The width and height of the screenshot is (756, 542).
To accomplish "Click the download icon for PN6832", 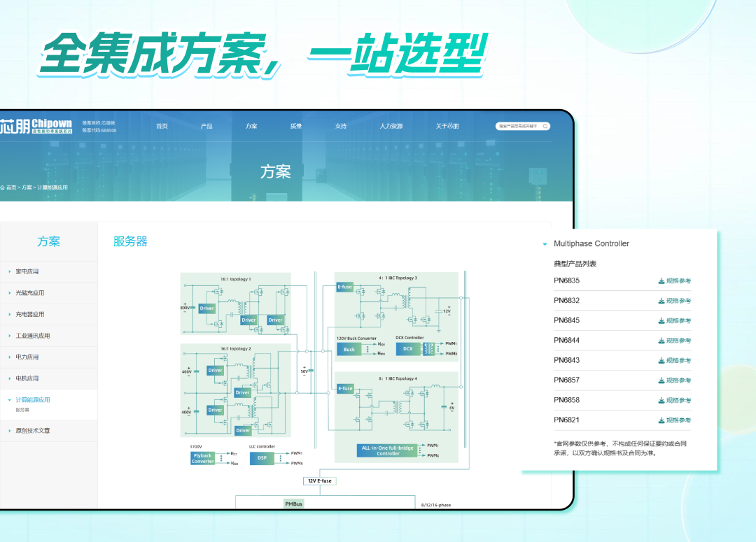I will pos(661,301).
